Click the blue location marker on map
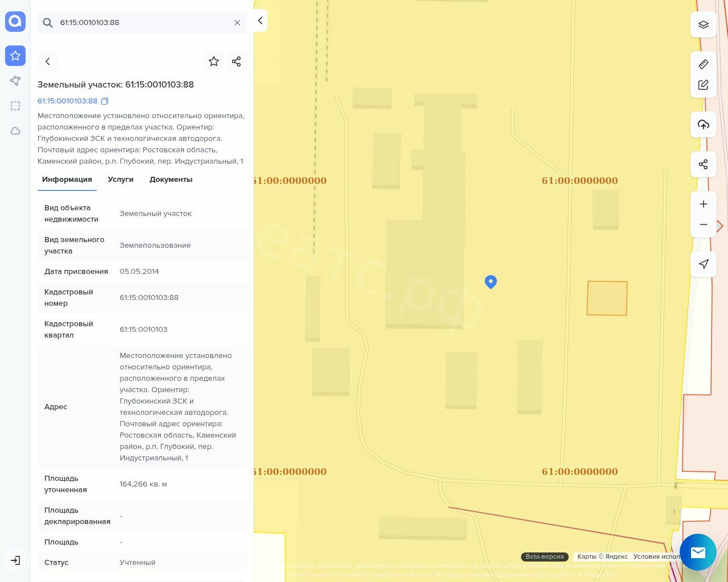This screenshot has width=728, height=582. click(491, 281)
